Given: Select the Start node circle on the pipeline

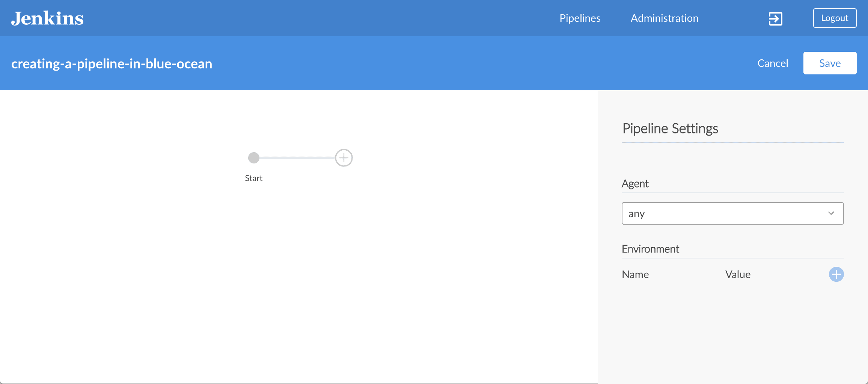Looking at the screenshot, I should point(254,158).
